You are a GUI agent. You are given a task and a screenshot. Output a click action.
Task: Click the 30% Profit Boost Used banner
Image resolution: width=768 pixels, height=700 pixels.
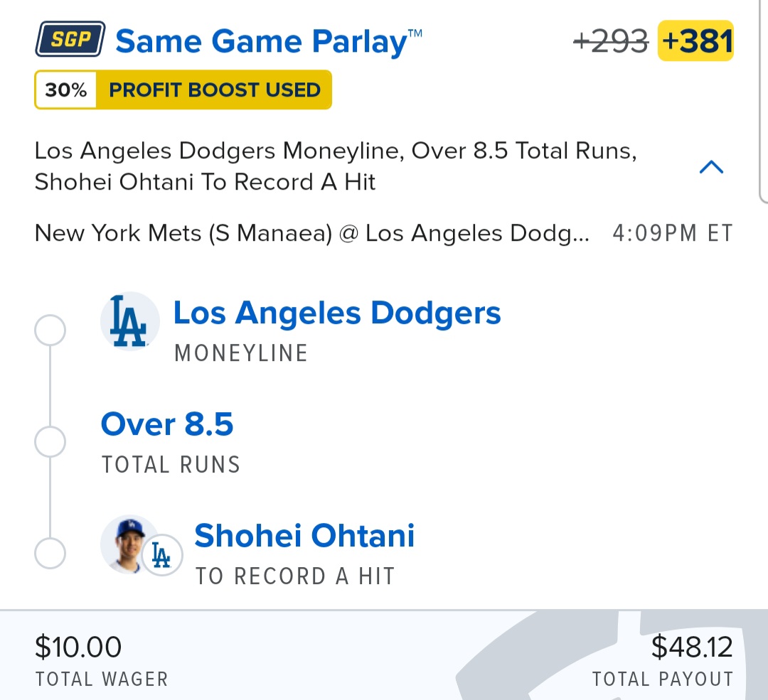183,90
